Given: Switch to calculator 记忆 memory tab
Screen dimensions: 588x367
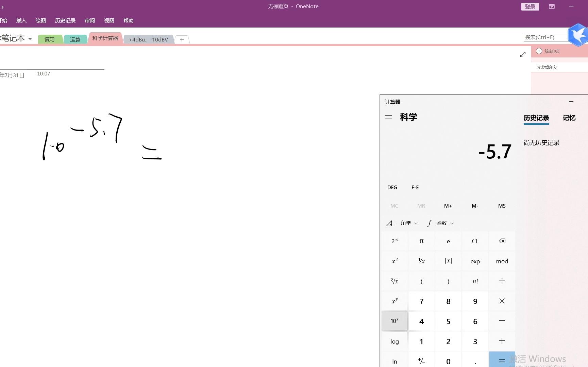Looking at the screenshot, I should [x=569, y=118].
